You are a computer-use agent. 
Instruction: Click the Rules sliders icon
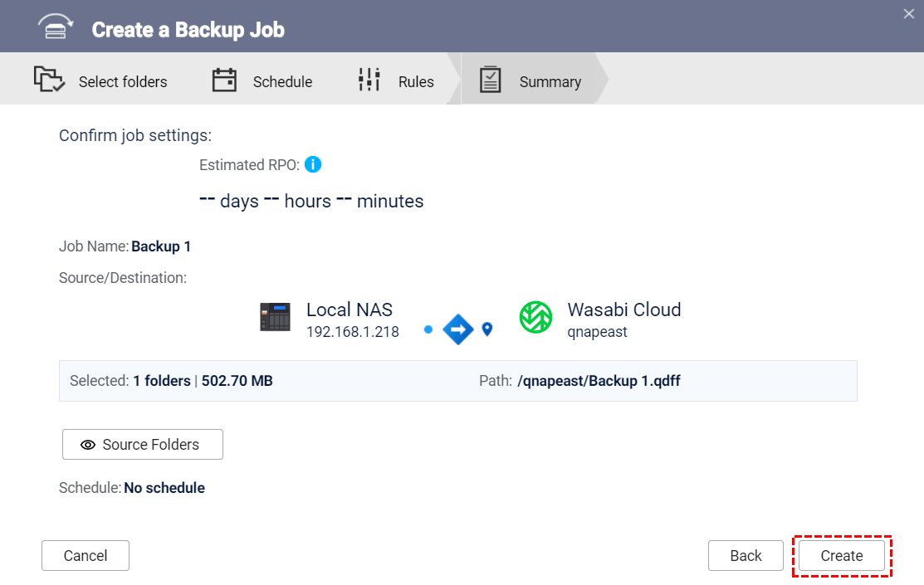[x=369, y=80]
